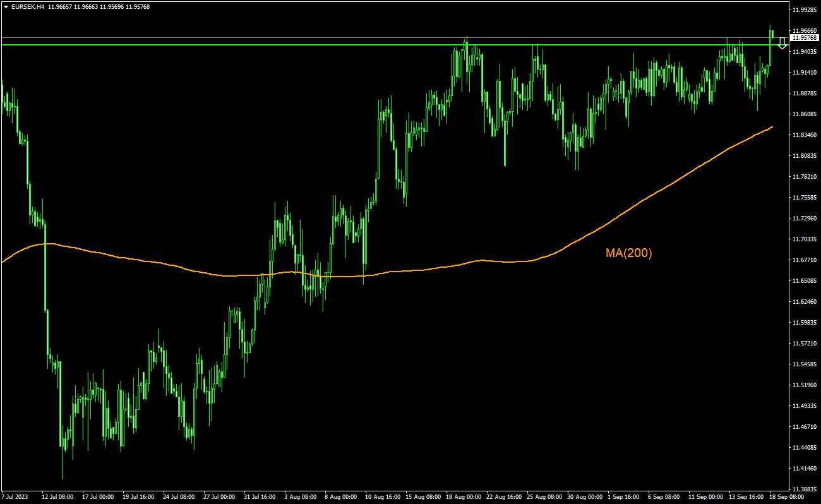The height and width of the screenshot is (504, 821).
Task: Click the 11.70335 price axis label
Action: tap(805, 239)
